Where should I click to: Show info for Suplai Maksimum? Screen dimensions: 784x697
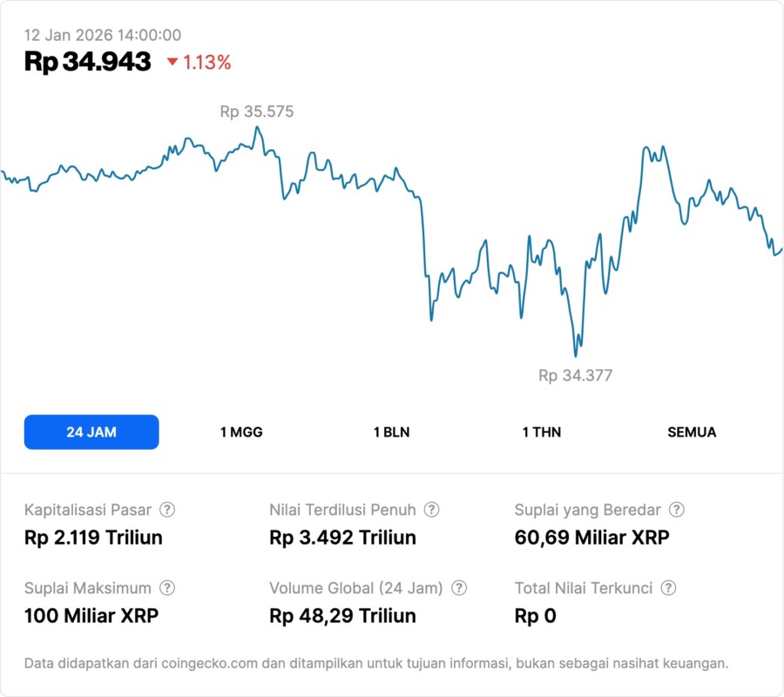point(167,588)
